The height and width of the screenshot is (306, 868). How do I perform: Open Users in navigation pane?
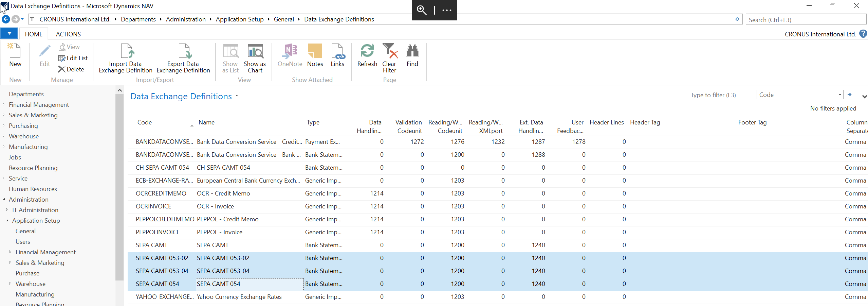point(23,242)
